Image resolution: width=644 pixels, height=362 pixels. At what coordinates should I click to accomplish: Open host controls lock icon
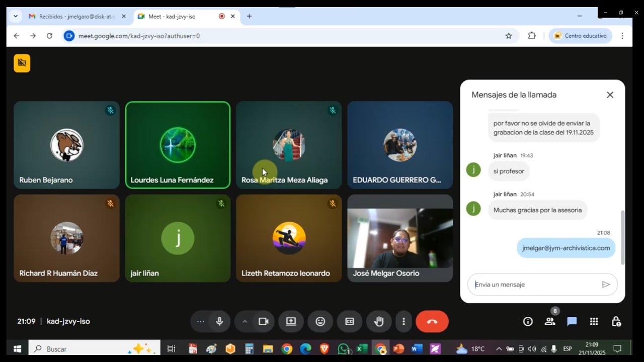[616, 322]
